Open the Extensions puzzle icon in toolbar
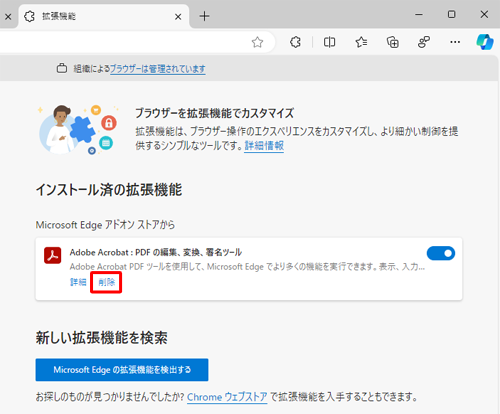Viewport: 500px width, 414px height. (295, 42)
